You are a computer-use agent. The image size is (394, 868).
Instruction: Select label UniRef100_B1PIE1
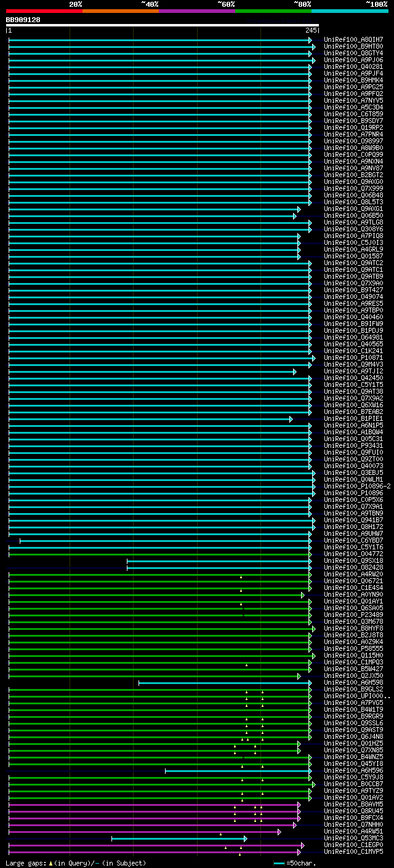[x=353, y=418]
